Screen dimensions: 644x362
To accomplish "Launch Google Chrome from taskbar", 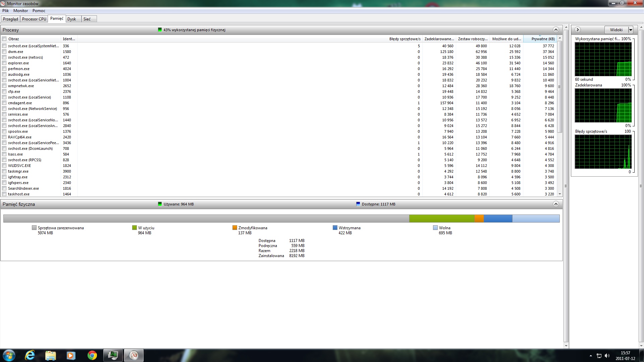I will click(x=92, y=355).
